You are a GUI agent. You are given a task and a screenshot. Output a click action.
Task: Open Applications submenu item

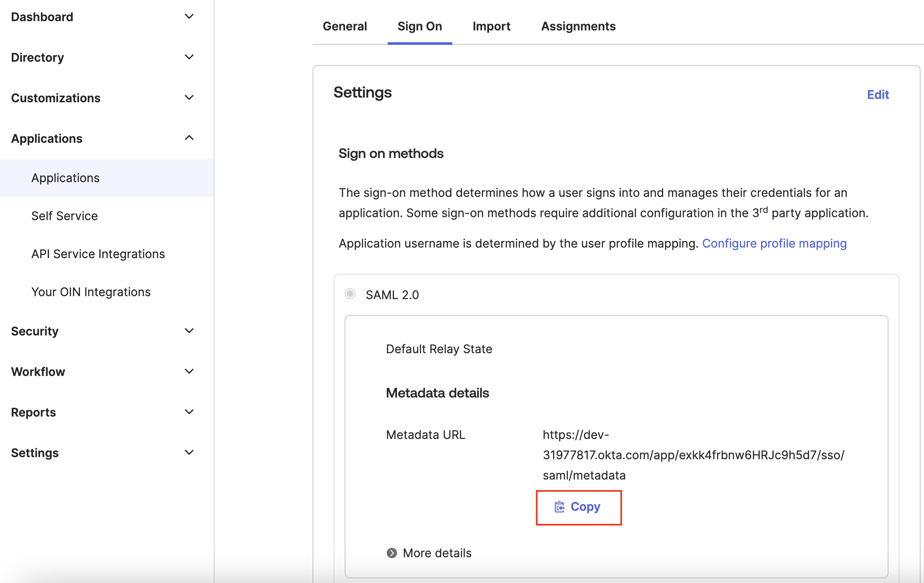pos(107,178)
